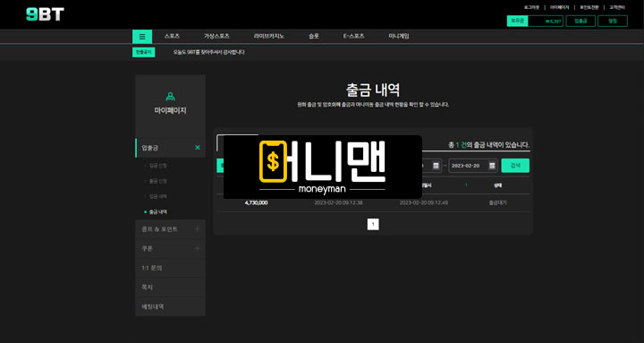The width and height of the screenshot is (644, 343).
Task: Open calendar icon for the start date
Action: coord(436,166)
